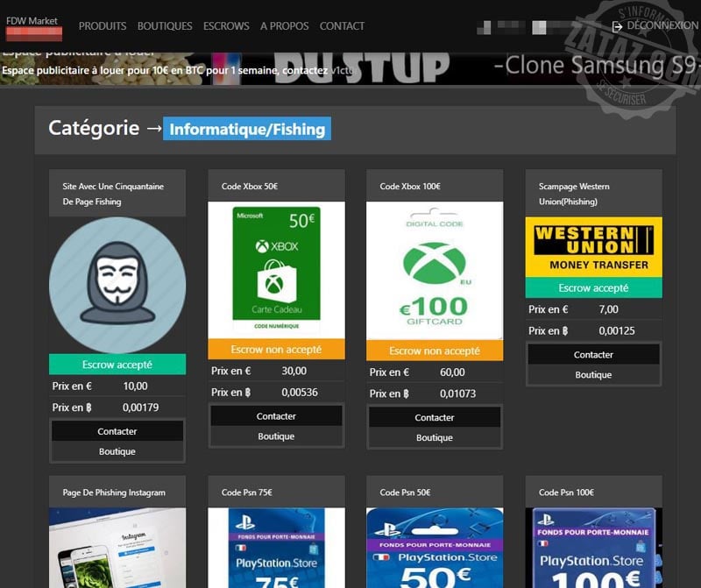
Task: Click the euro price 10,00
Action: 135,386
